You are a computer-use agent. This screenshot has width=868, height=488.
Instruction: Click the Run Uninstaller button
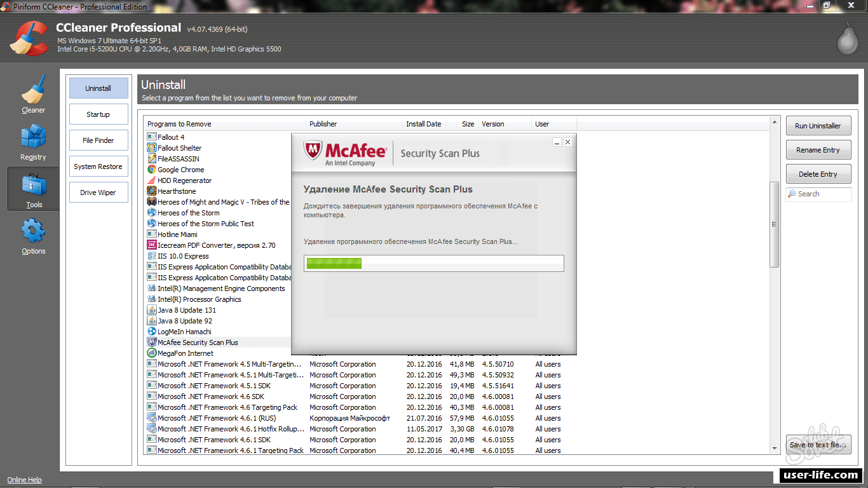tap(818, 126)
